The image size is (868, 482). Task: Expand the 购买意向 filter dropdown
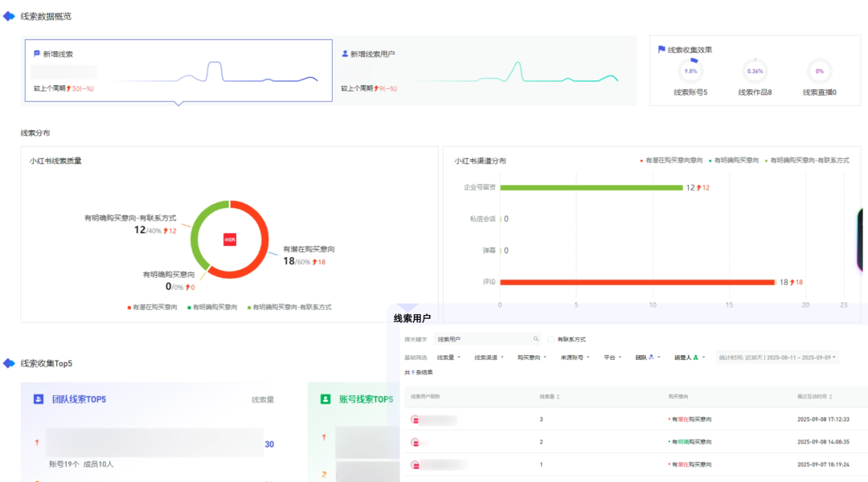pyautogui.click(x=531, y=357)
